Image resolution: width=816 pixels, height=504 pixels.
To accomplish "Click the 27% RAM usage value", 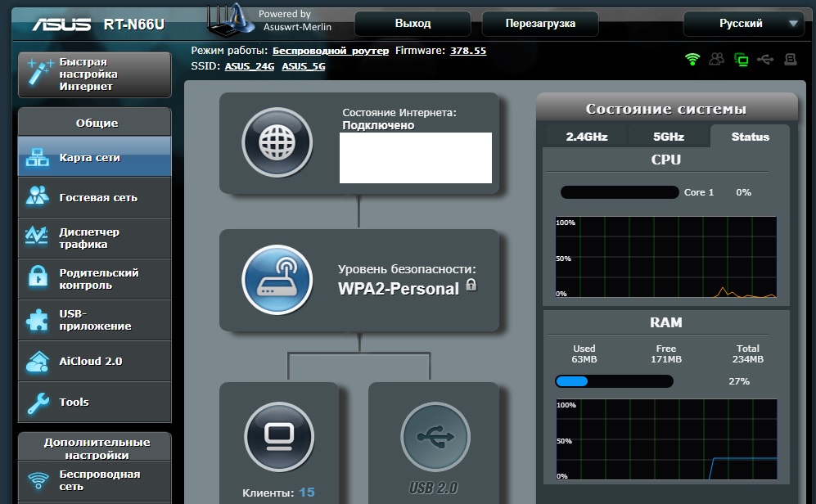I will 739,381.
